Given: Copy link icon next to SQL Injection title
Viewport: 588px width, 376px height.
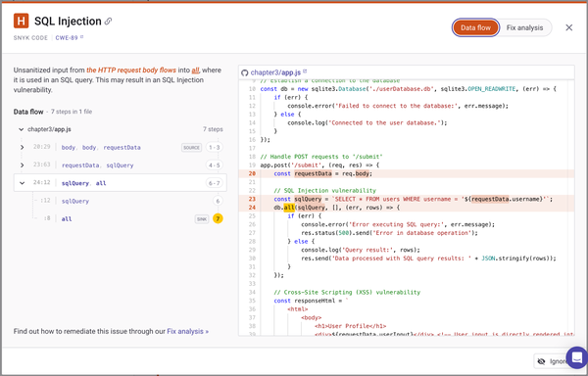Looking at the screenshot, I should click(x=108, y=22).
